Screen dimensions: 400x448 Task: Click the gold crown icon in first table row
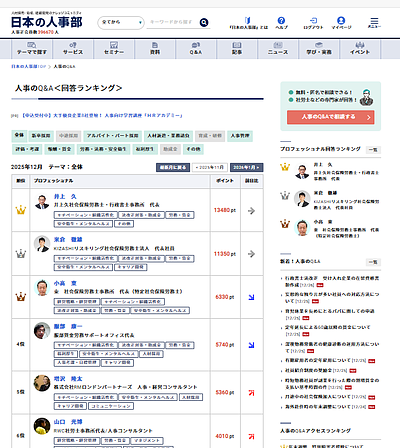coord(21,210)
